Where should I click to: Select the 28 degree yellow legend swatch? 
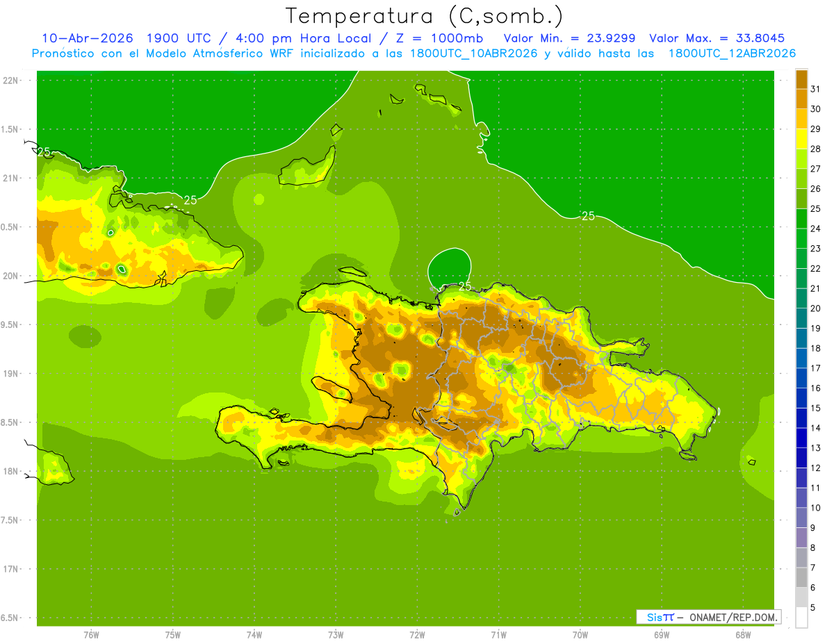tap(801, 140)
